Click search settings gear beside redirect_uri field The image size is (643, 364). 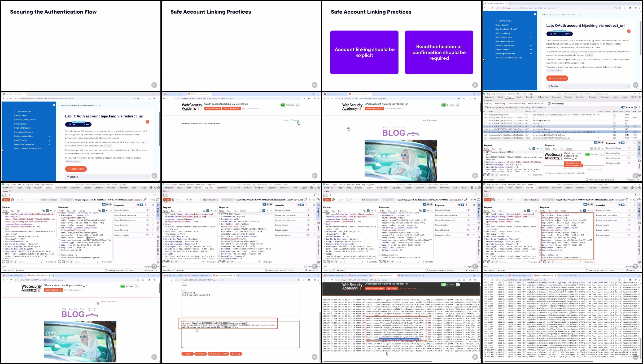(x=489, y=175)
